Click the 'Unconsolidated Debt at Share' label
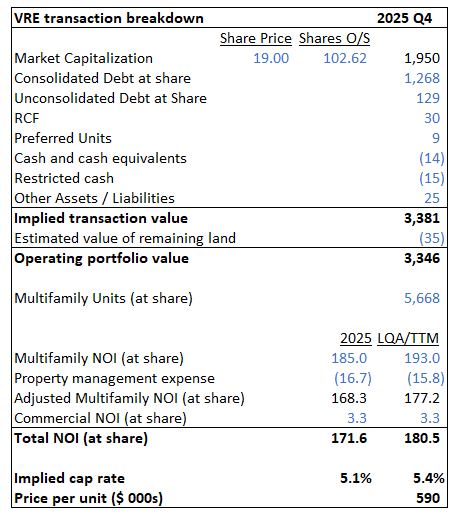 (111, 98)
